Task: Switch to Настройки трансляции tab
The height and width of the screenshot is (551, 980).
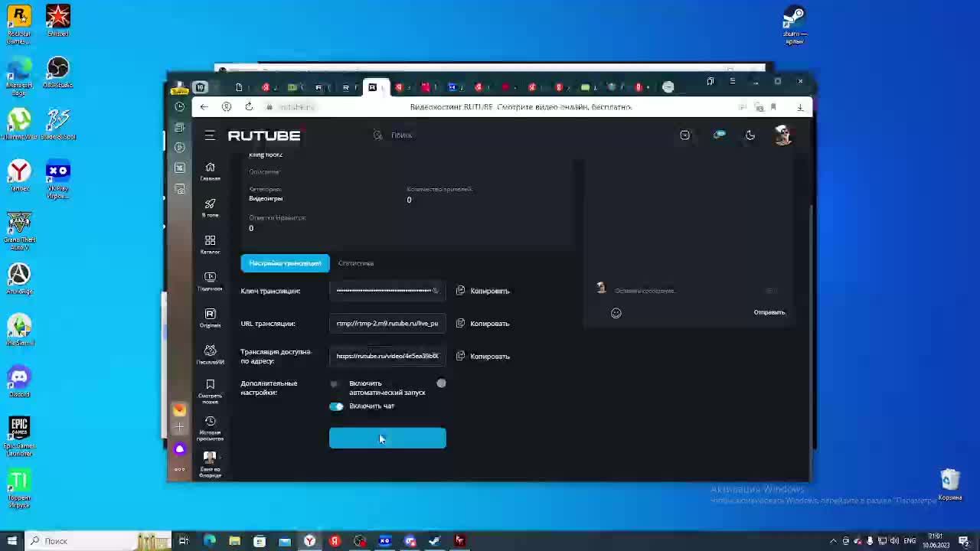Action: click(x=285, y=263)
